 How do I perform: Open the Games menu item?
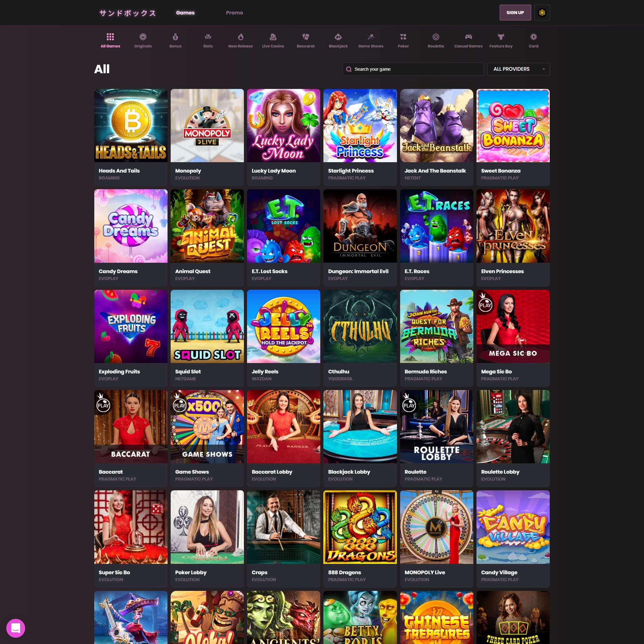pyautogui.click(x=185, y=13)
